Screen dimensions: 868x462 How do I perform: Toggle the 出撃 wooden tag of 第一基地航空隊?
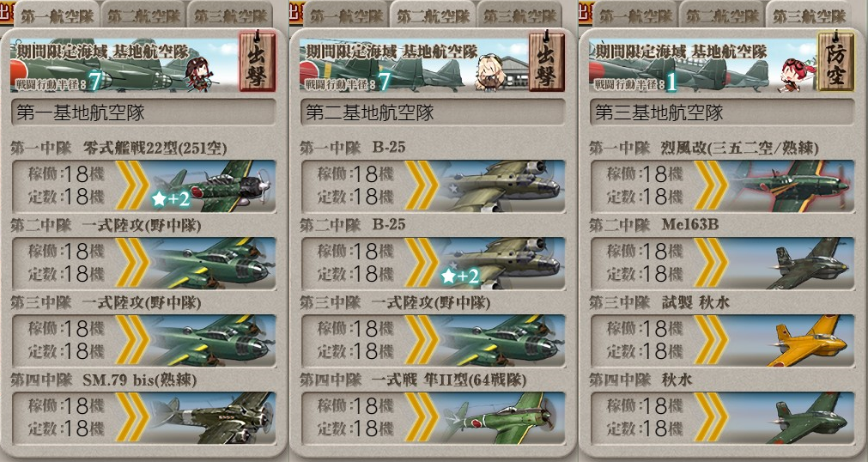258,62
